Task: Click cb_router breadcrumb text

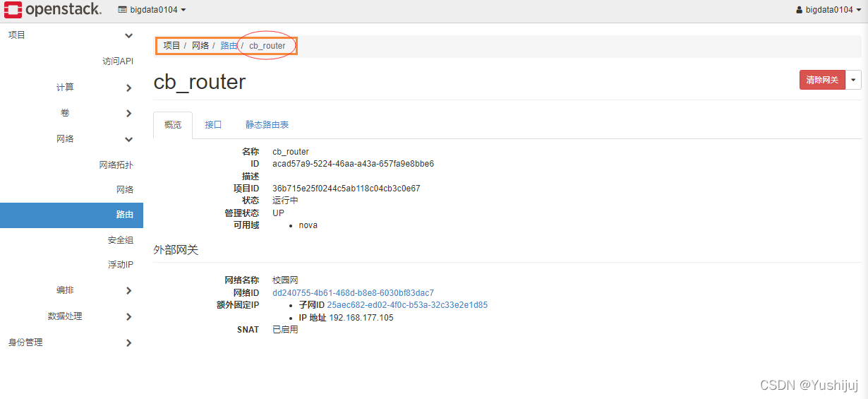Action: (x=267, y=46)
